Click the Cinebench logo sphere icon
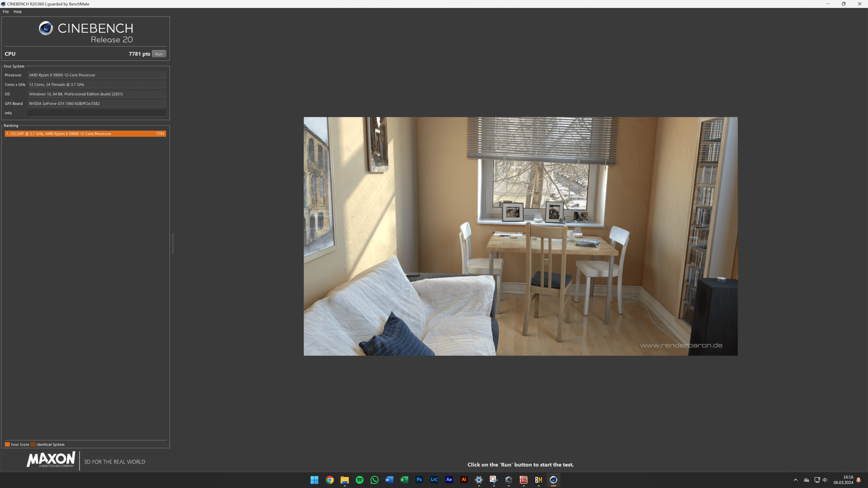 pyautogui.click(x=46, y=28)
